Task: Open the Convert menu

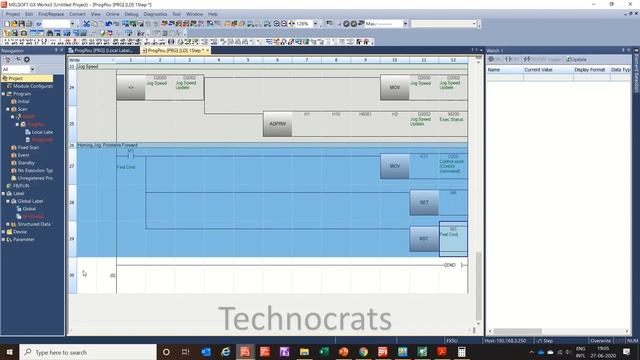Action: 77,14
